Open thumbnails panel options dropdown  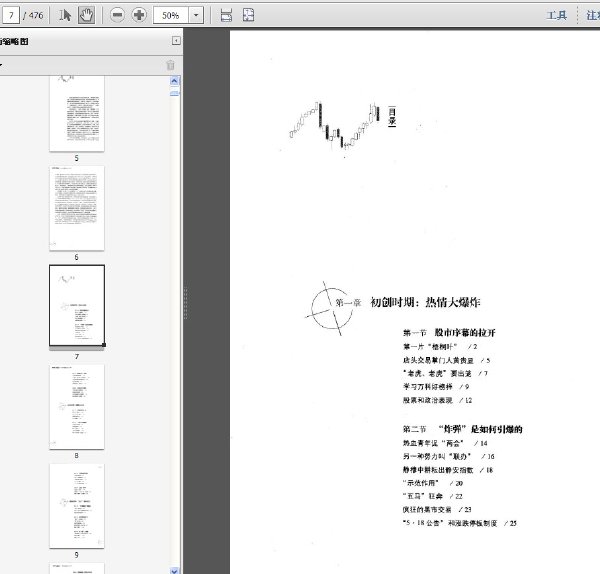tap(1, 65)
